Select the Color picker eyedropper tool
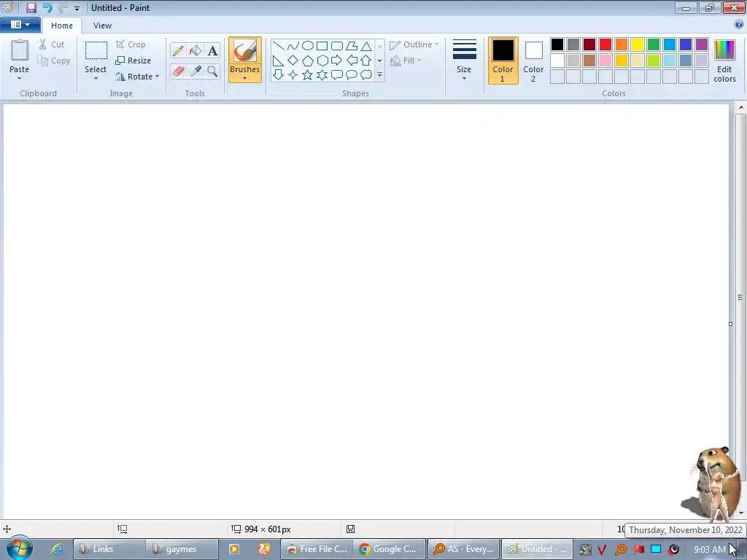The height and width of the screenshot is (560, 747). point(196,71)
